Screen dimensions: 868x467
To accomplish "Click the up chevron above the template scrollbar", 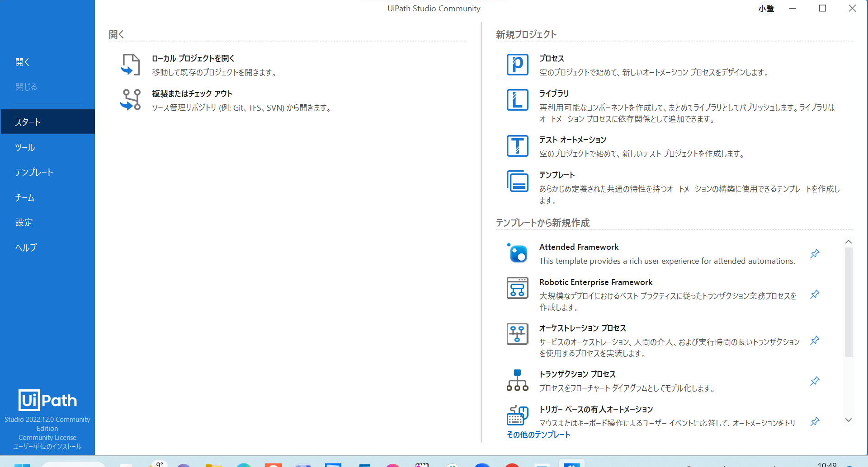I will click(x=849, y=241).
